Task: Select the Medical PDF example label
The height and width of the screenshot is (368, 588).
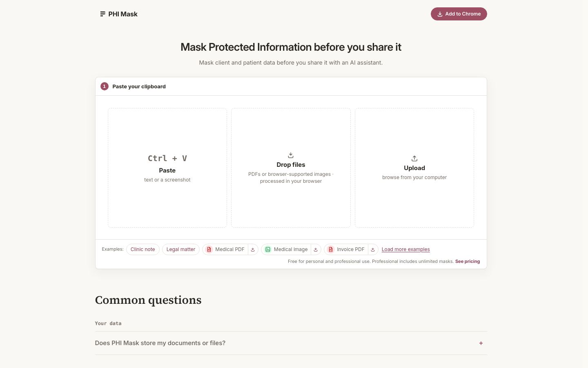Action: (230, 249)
